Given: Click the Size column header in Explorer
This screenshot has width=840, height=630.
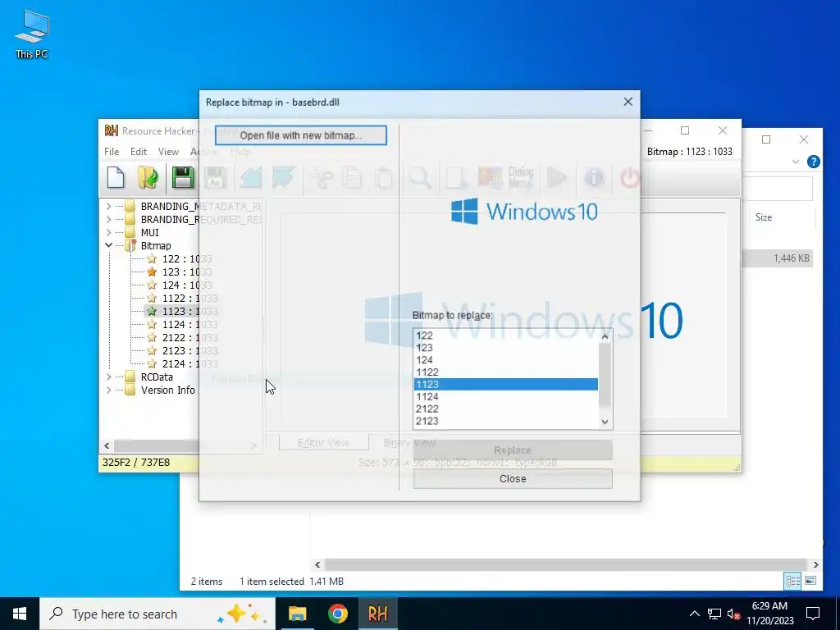Looking at the screenshot, I should pyautogui.click(x=764, y=217).
